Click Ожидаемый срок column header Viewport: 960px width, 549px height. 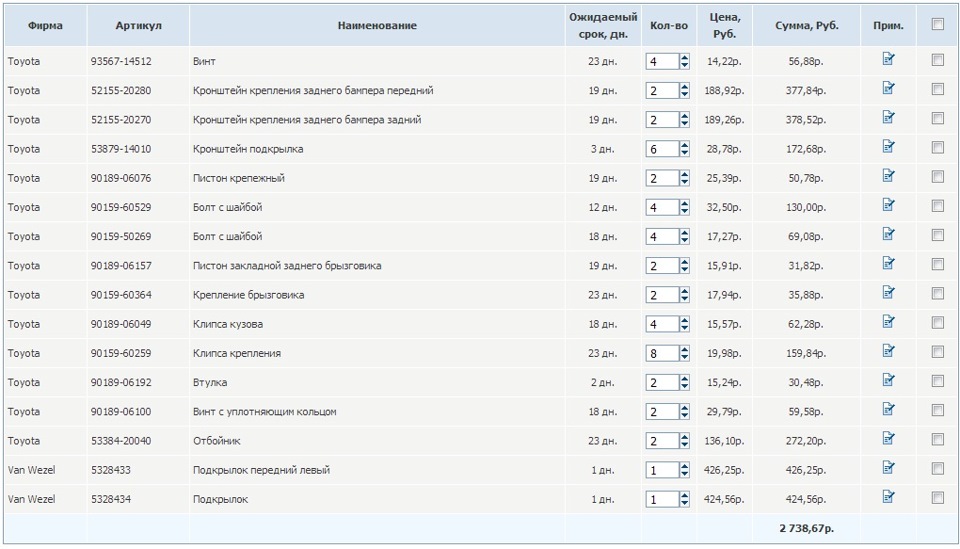pos(603,26)
